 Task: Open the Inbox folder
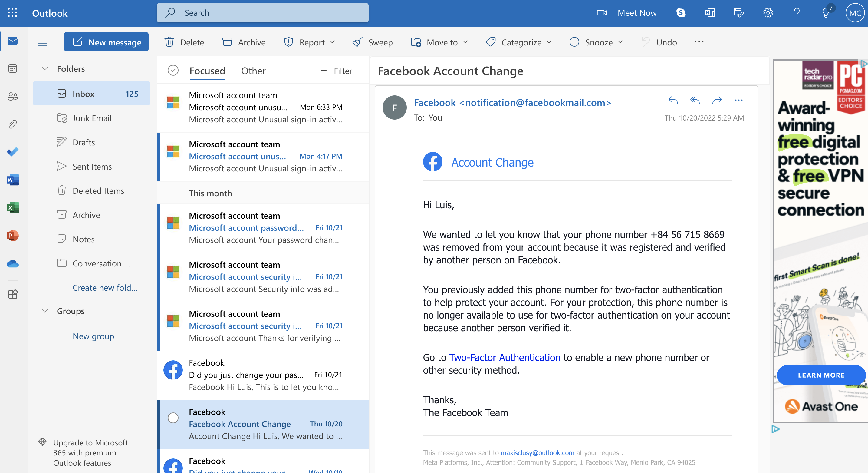(x=91, y=94)
